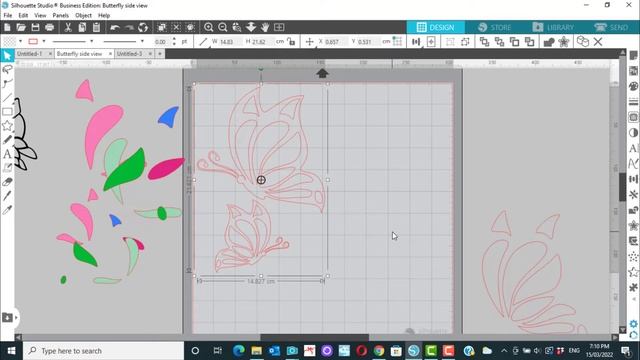Select the Freehand pencil tool
The width and height of the screenshot is (640, 360).
pos(7,140)
